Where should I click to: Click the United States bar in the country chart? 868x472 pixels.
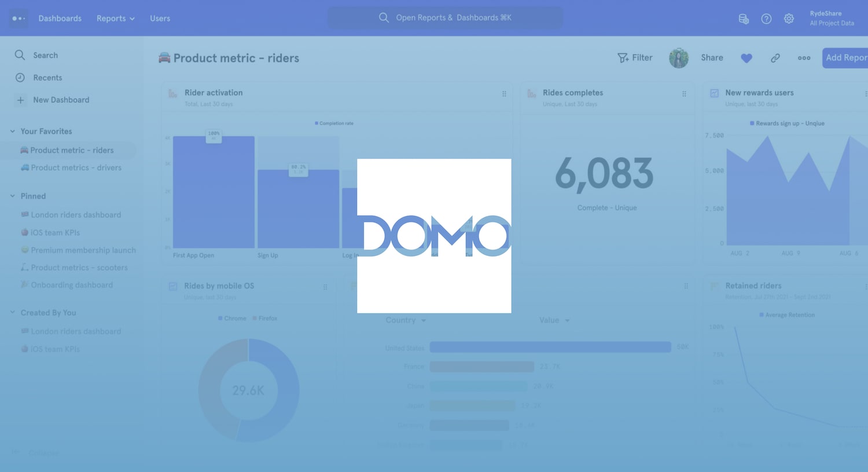click(550, 347)
